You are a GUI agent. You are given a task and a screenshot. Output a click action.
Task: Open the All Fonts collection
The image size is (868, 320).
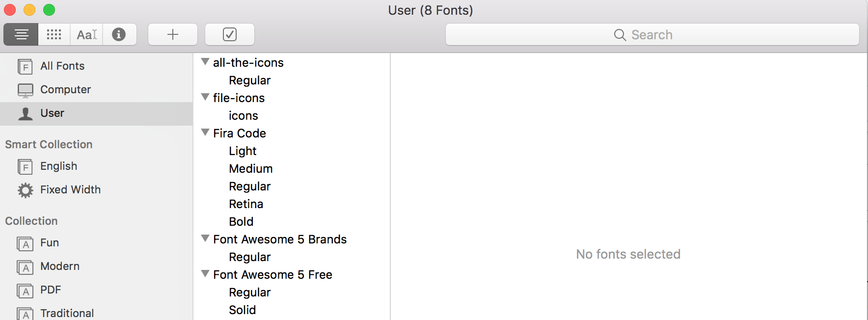(62, 66)
